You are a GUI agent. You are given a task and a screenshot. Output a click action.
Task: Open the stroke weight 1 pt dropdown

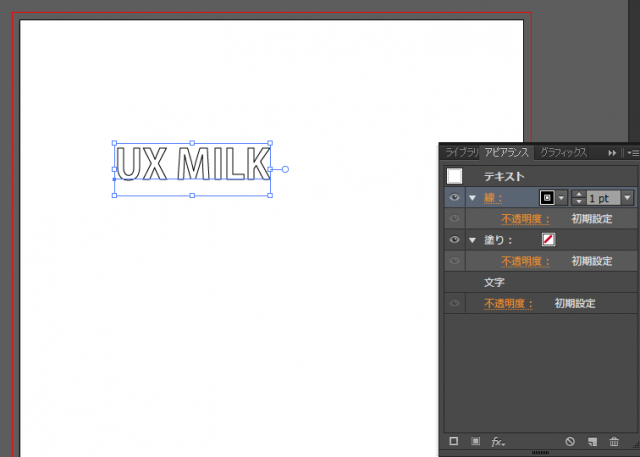(x=626, y=198)
